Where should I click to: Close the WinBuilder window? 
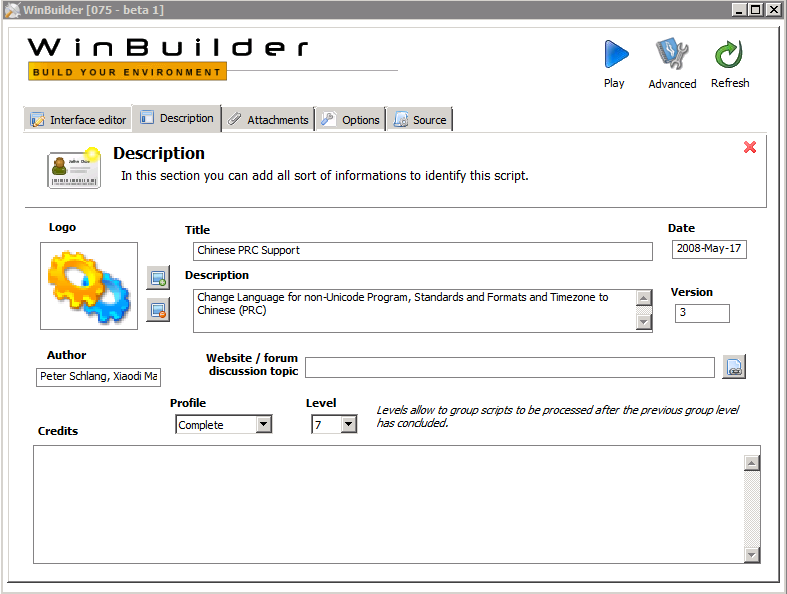click(x=773, y=10)
